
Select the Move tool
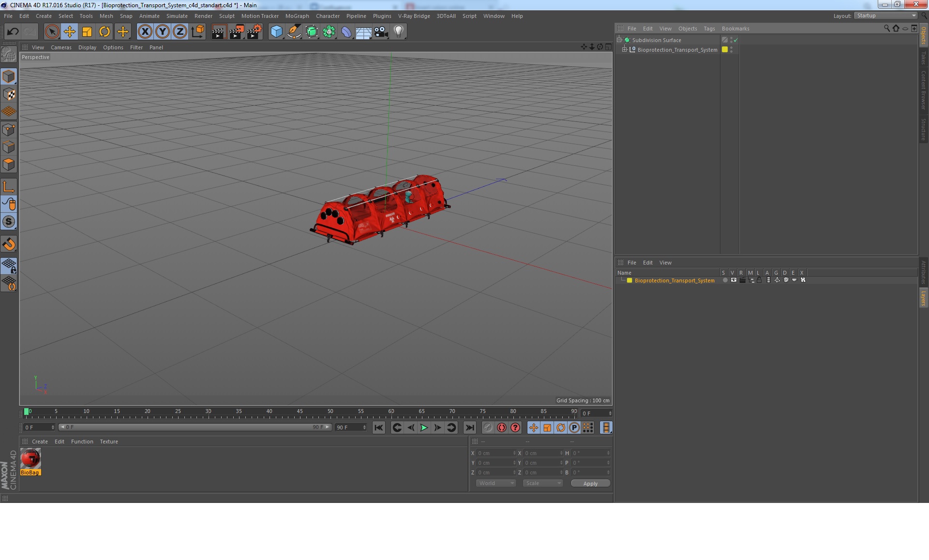pyautogui.click(x=69, y=32)
